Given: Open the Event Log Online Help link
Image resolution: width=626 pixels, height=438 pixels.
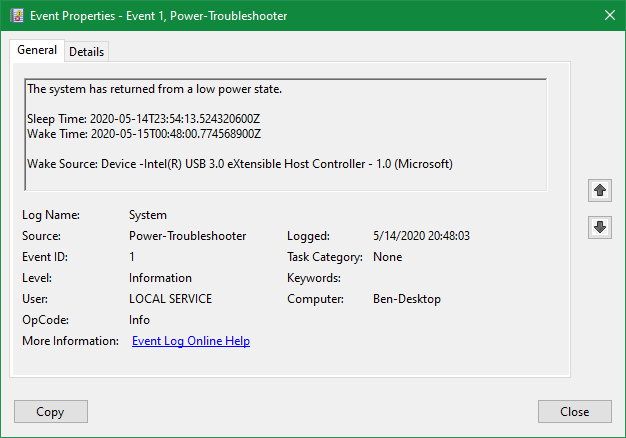Looking at the screenshot, I should pos(190,341).
